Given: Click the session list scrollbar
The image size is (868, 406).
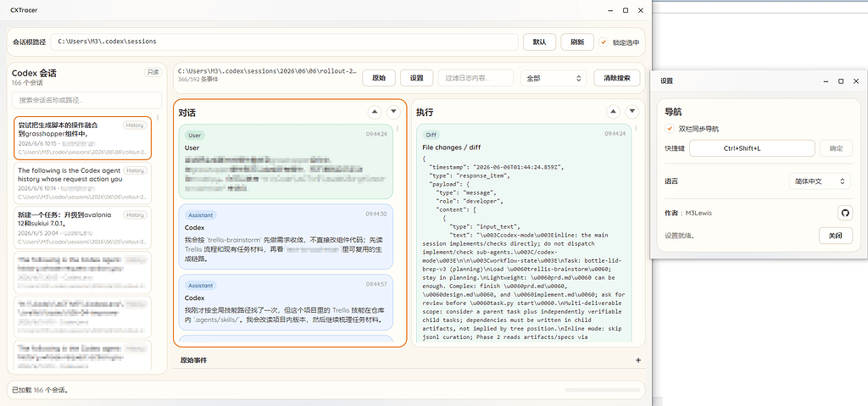Looking at the screenshot, I should coord(159,118).
